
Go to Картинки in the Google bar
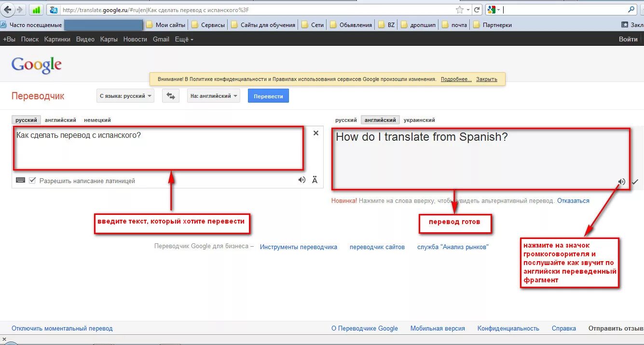(x=57, y=39)
